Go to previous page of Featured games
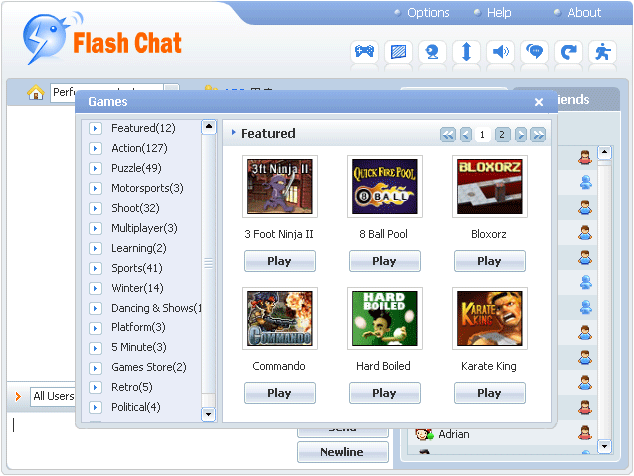The width and height of the screenshot is (634, 476). [466, 135]
